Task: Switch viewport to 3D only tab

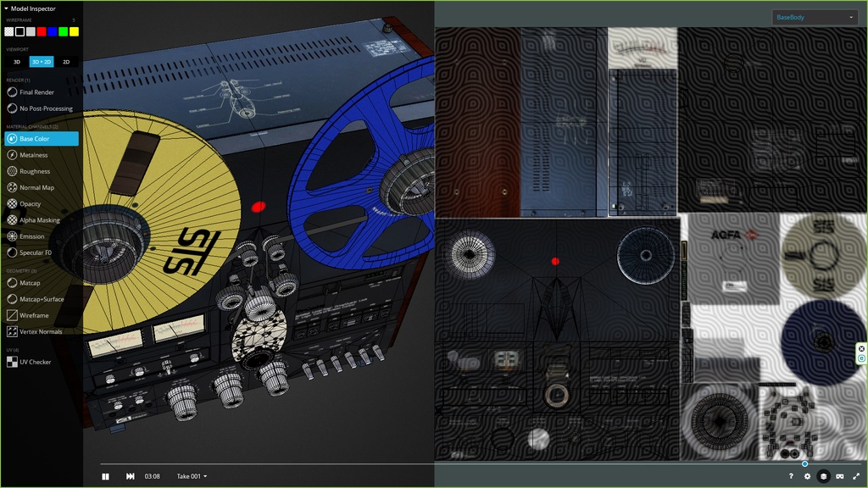Action: pos(16,62)
